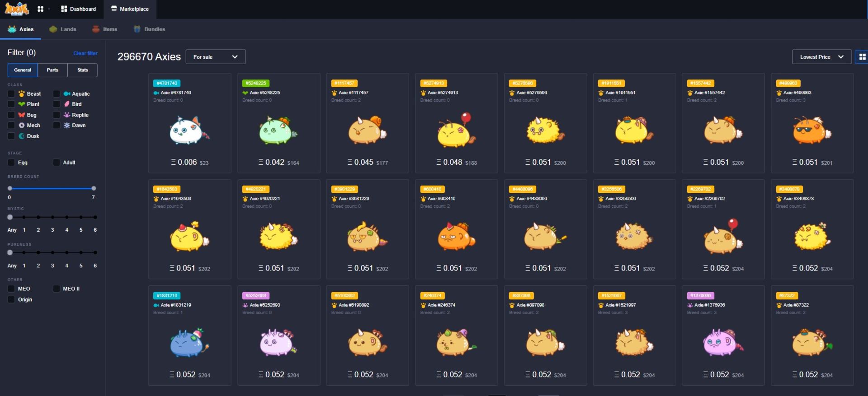Click the 296670 Axies heading

[x=149, y=57]
